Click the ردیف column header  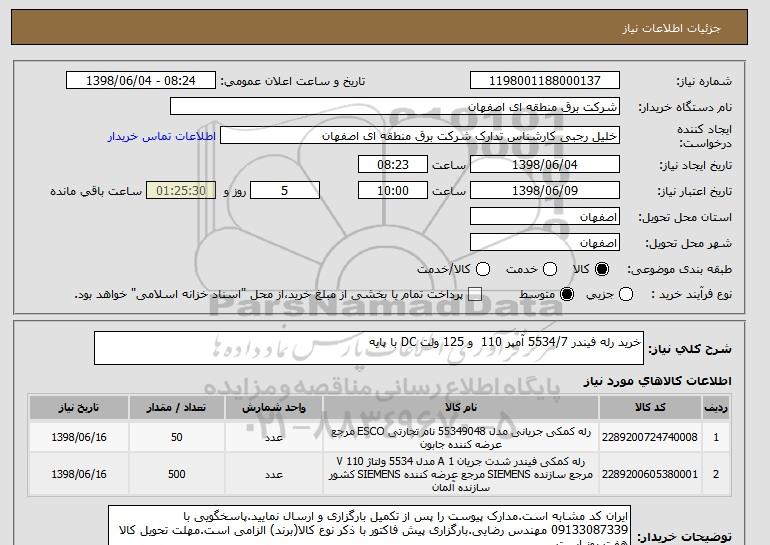(x=716, y=408)
